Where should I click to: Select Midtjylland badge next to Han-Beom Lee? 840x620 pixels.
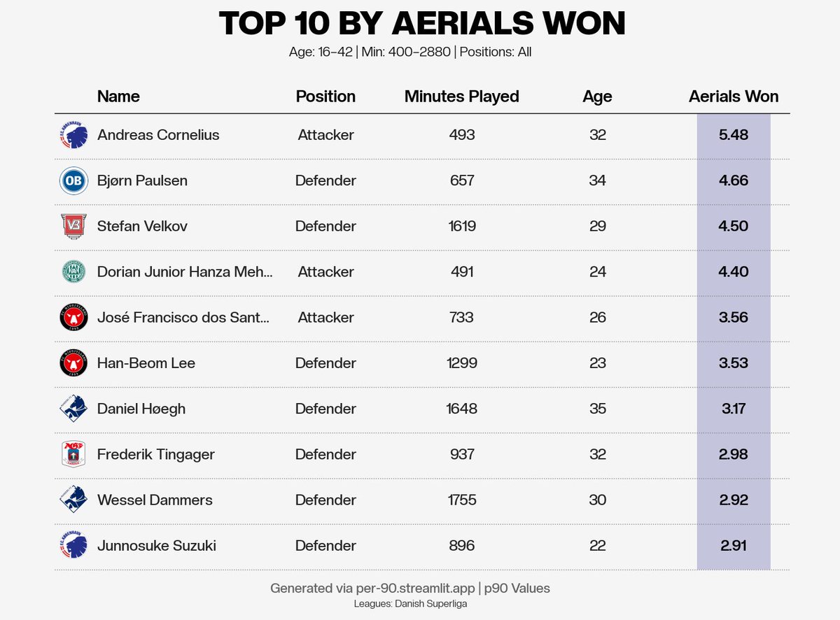tap(73, 363)
